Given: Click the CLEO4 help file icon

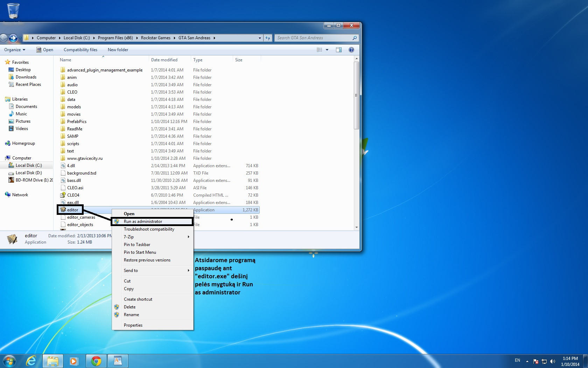Looking at the screenshot, I should click(63, 195).
